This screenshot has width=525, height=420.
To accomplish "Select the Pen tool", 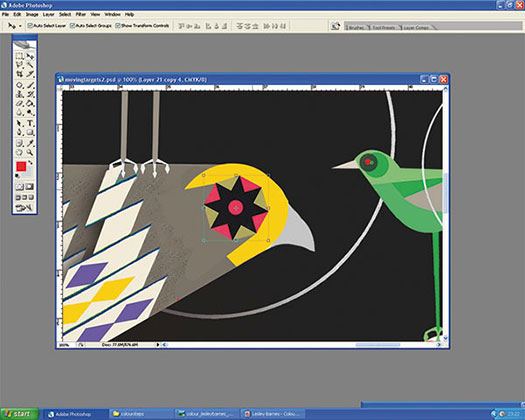I will 20,133.
